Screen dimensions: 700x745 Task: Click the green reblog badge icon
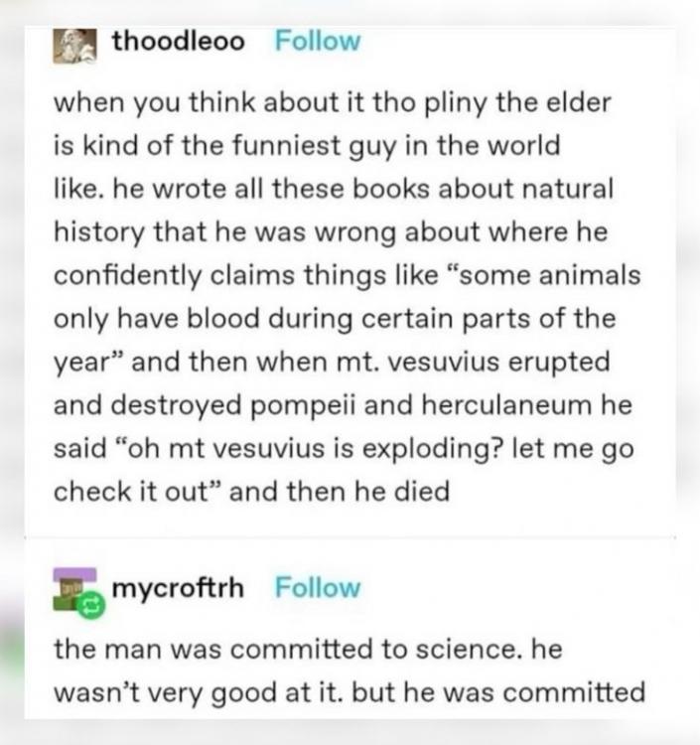click(91, 605)
